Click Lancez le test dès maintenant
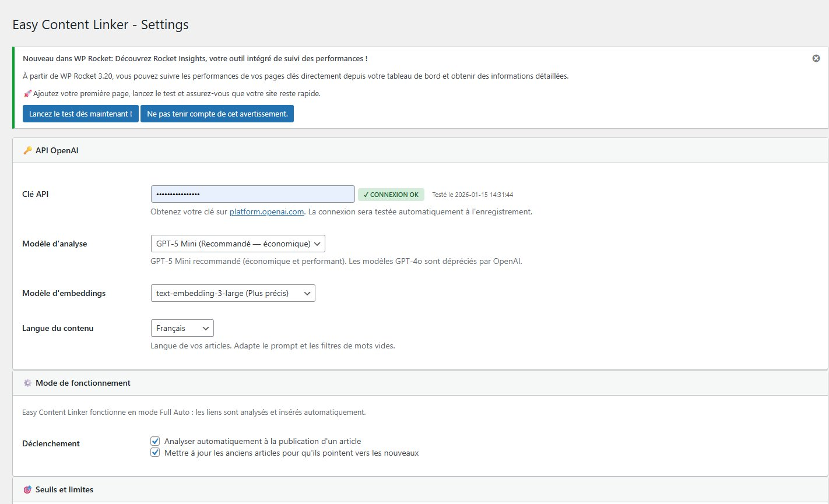829x504 pixels. coord(80,113)
